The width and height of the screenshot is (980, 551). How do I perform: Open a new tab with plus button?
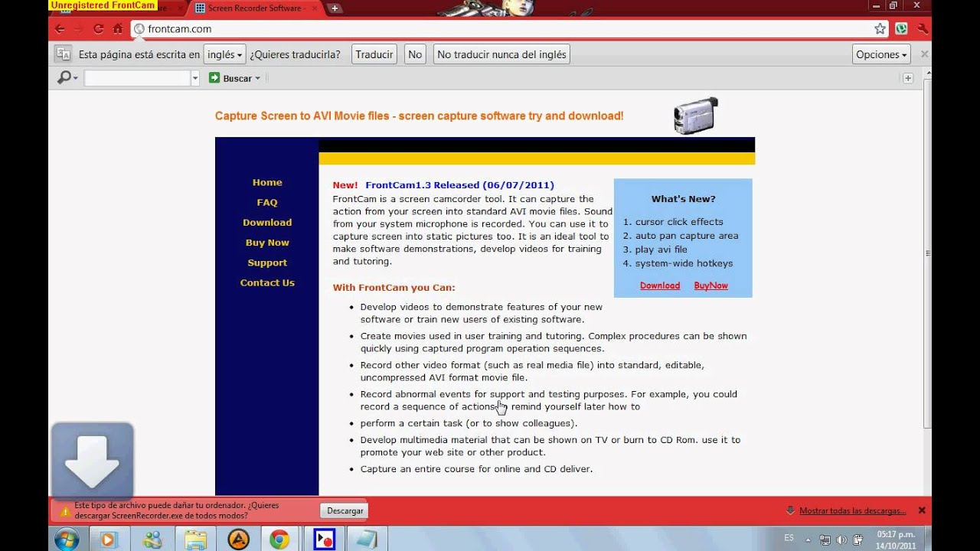(335, 8)
